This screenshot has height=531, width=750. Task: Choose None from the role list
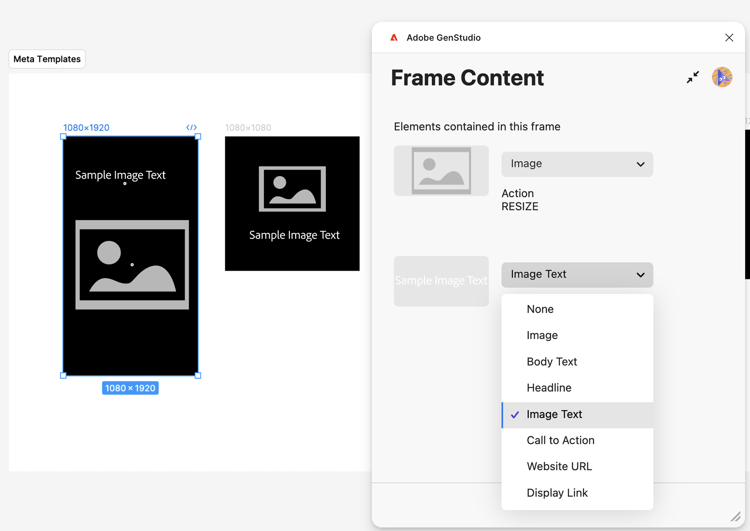coord(577,309)
